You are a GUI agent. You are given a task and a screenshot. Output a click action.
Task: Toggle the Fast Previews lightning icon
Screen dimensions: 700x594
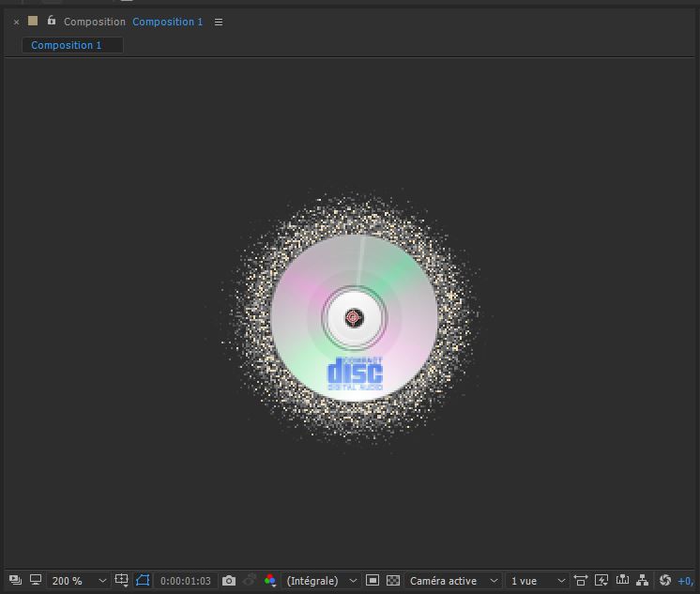[x=601, y=580]
